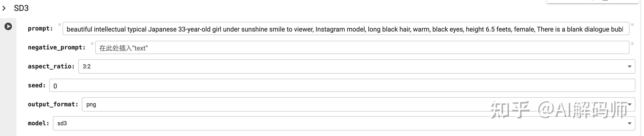Image resolution: width=644 pixels, height=136 pixels.
Task: Click the output_format dropdown arrow icon
Action: 630,104
